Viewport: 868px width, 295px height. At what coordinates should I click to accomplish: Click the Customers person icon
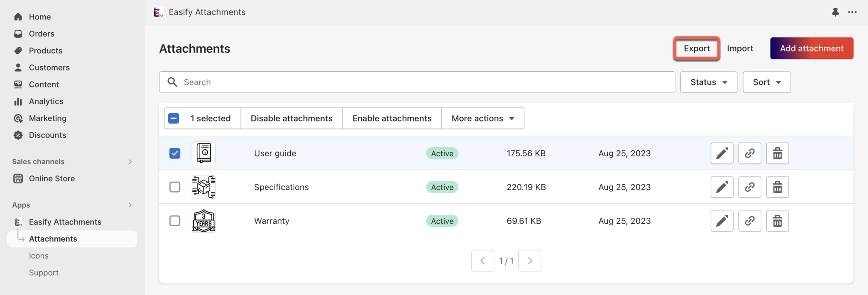coord(18,67)
